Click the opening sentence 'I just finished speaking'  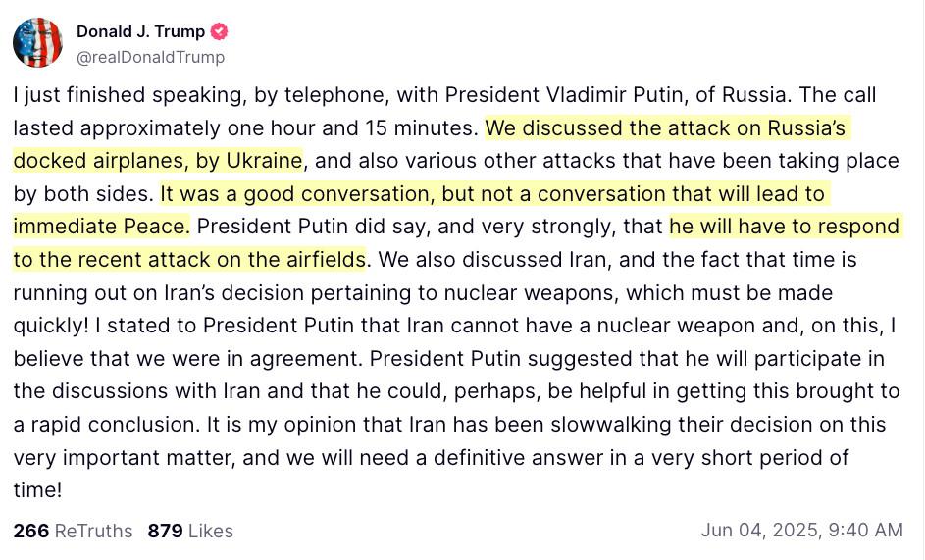128,95
